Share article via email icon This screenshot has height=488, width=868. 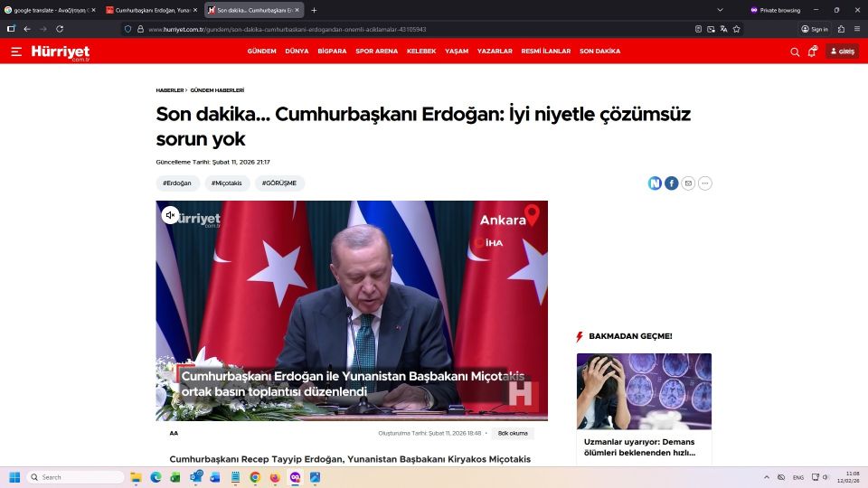coord(688,183)
